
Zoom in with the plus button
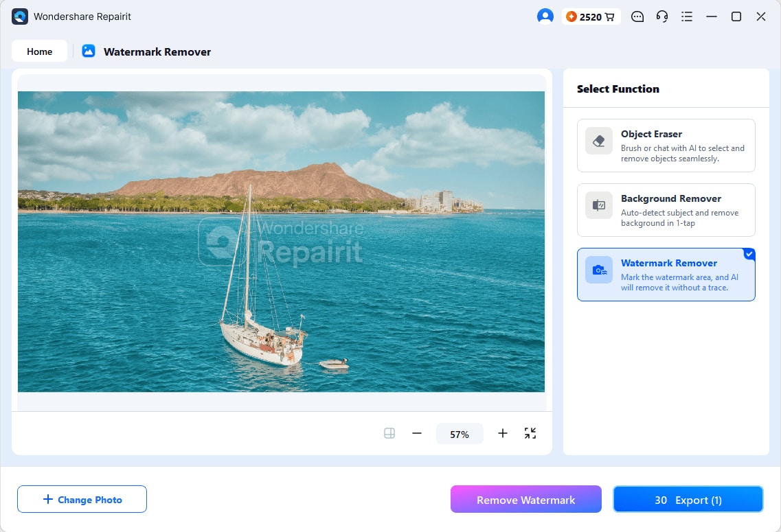[x=503, y=433]
